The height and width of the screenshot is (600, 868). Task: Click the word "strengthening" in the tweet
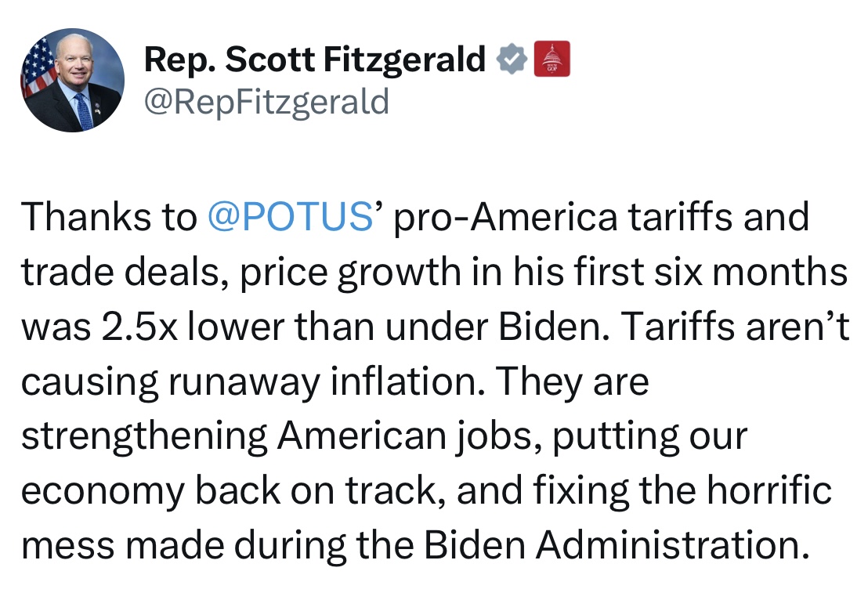[x=144, y=436]
